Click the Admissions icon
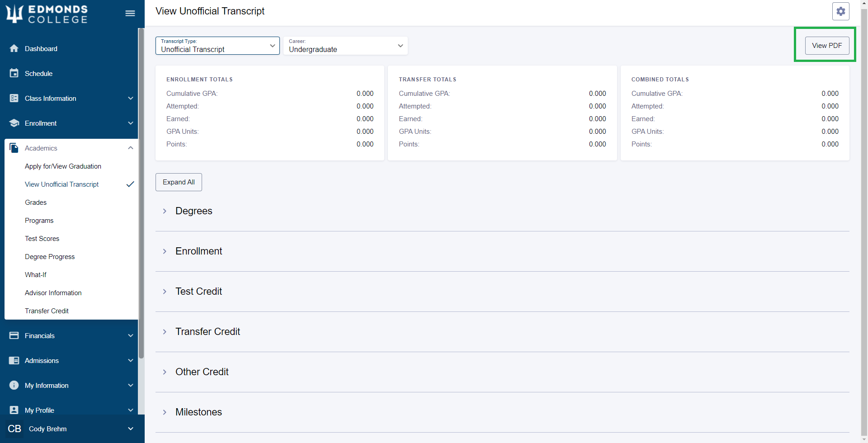868x443 pixels. [x=14, y=360]
